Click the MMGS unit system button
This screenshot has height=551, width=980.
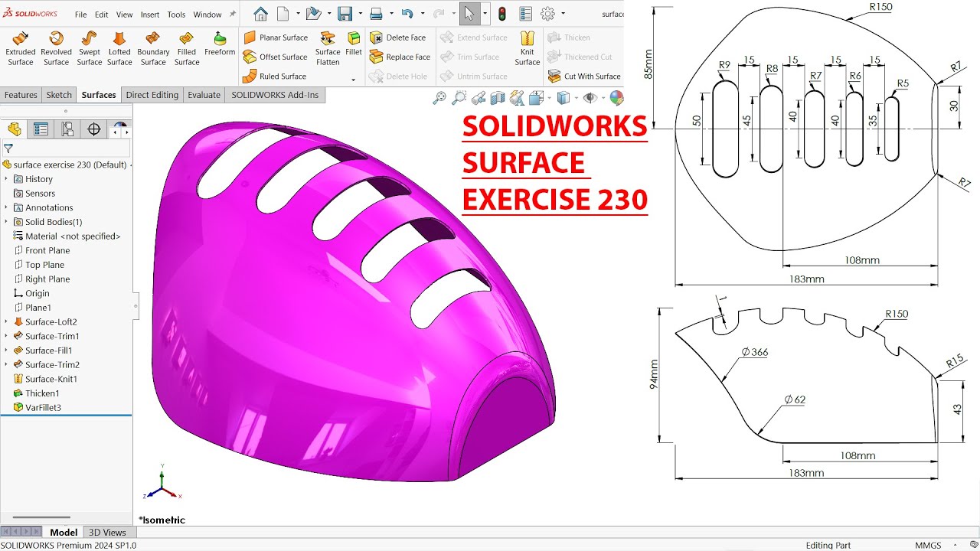point(929,546)
